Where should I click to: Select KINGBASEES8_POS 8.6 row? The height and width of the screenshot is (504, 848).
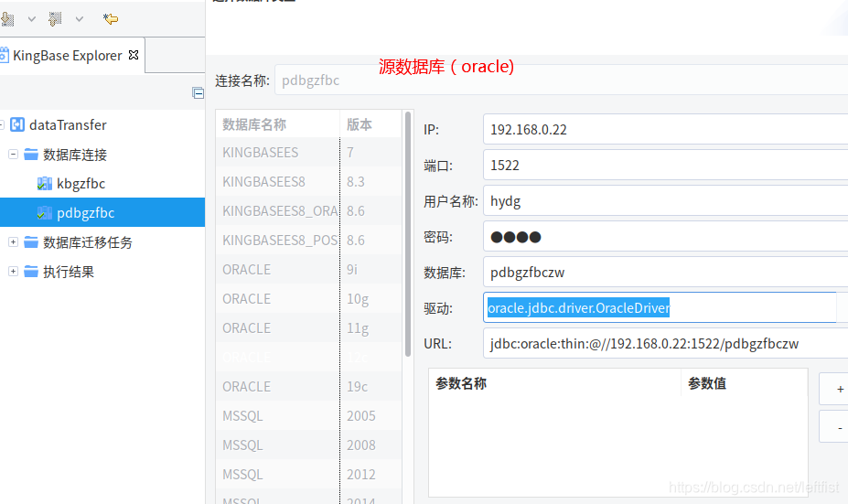[309, 240]
